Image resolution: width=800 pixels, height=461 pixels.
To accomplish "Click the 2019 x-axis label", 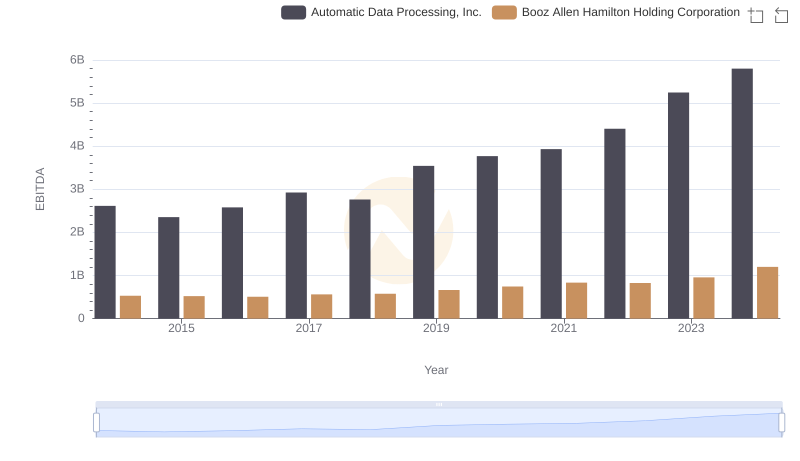I will pos(436,328).
